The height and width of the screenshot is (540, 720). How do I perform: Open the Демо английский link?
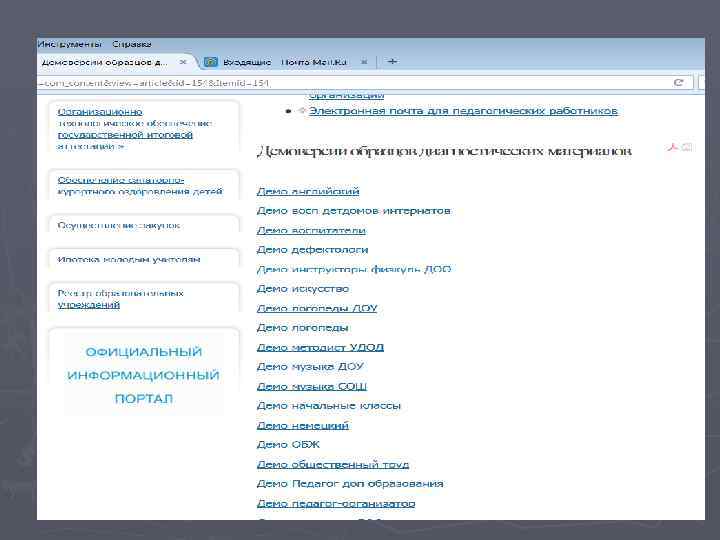tap(308, 191)
